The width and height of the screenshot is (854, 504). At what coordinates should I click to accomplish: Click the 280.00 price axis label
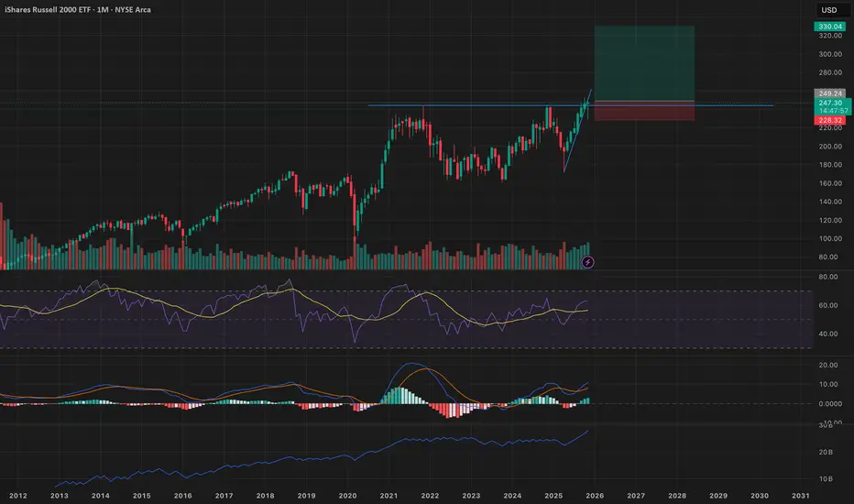pyautogui.click(x=830, y=72)
